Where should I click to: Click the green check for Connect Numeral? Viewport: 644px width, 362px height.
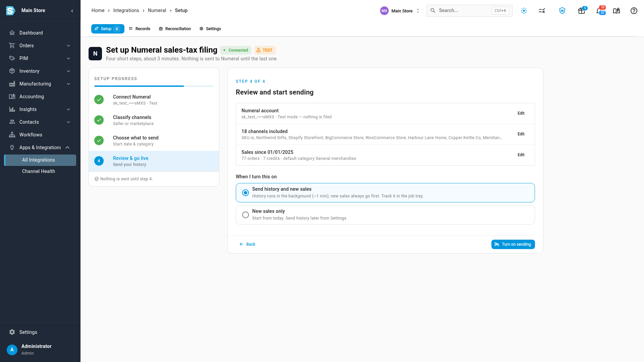click(x=99, y=100)
